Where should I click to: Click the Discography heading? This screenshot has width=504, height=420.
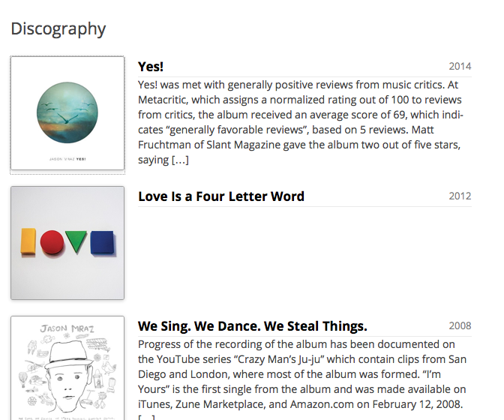(x=58, y=29)
